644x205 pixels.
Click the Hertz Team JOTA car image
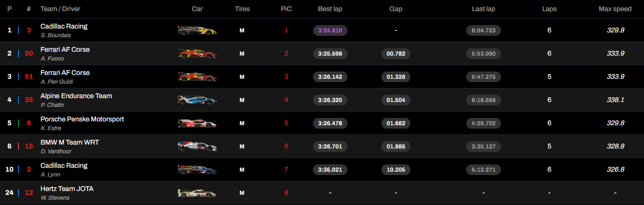click(x=197, y=193)
